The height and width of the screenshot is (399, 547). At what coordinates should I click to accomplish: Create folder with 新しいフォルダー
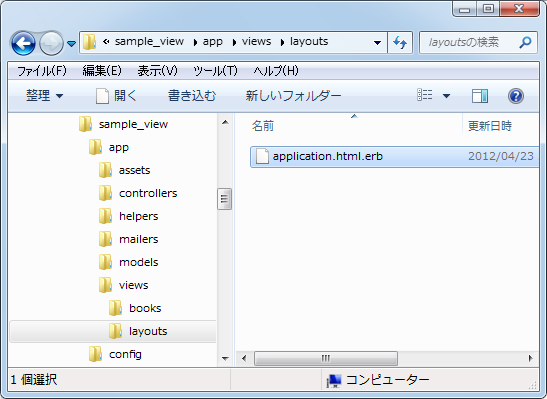click(293, 96)
